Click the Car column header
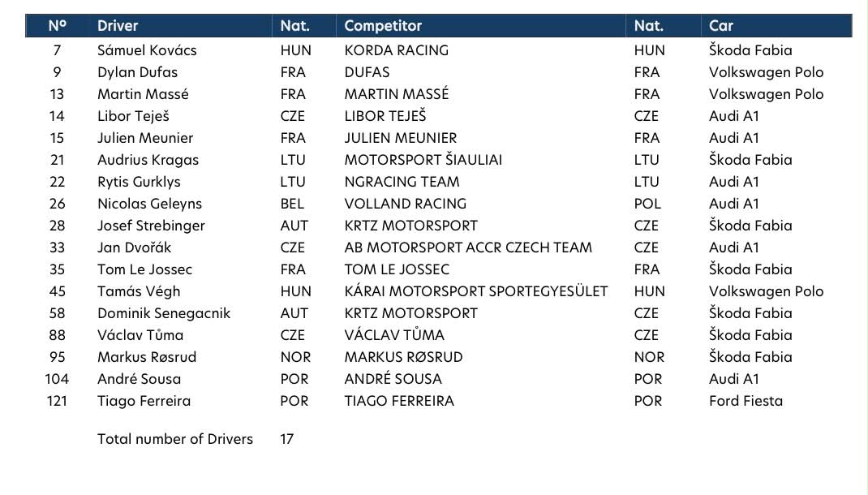Image resolution: width=868 pixels, height=495 pixels. 720,26
